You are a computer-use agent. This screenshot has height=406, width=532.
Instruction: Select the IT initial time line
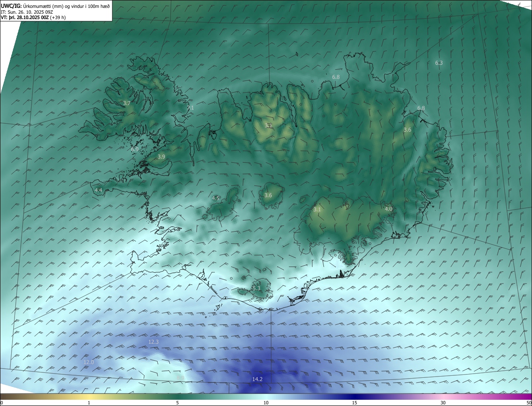click(x=27, y=12)
